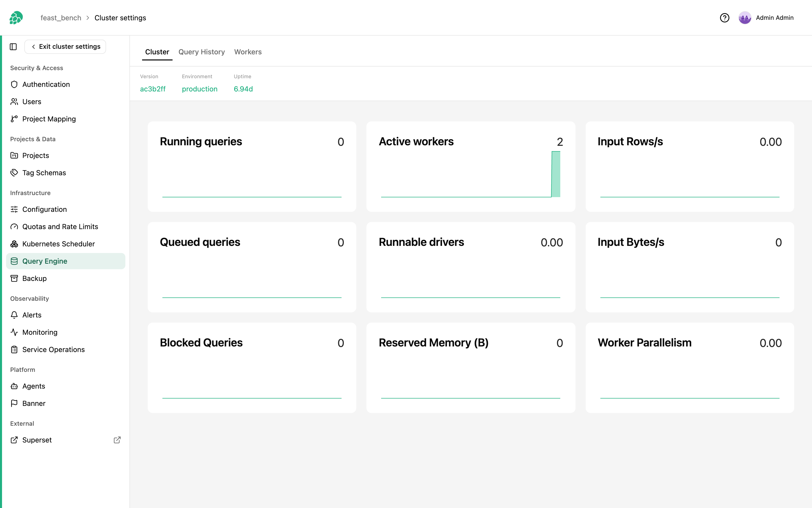Click the Project Mapping branch icon
Screen dimensions: 812x508
(x=14, y=119)
